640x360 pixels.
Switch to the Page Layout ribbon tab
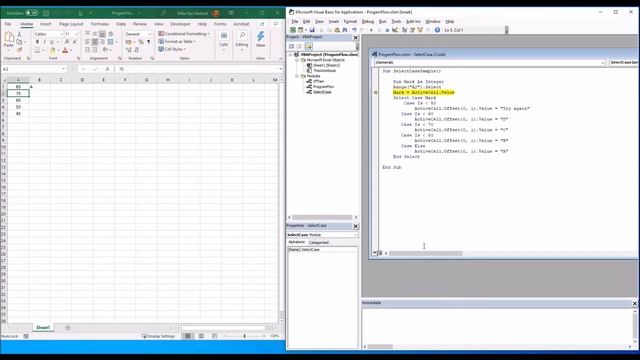pyautogui.click(x=71, y=24)
